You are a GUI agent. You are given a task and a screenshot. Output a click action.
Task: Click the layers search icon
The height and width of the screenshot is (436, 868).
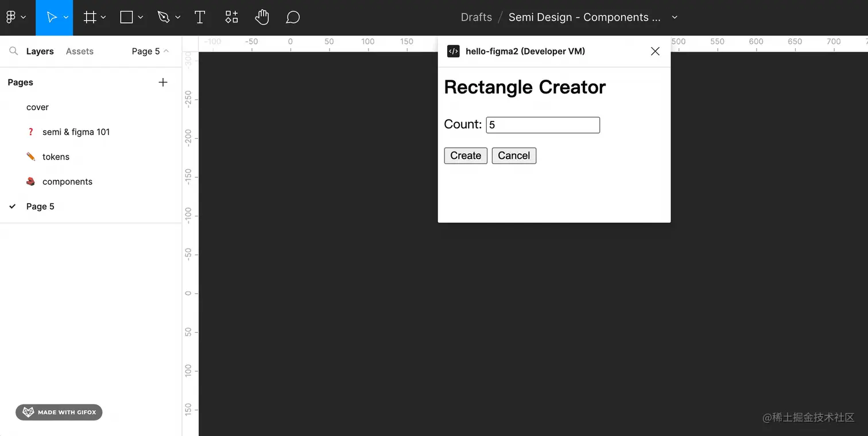pos(14,51)
